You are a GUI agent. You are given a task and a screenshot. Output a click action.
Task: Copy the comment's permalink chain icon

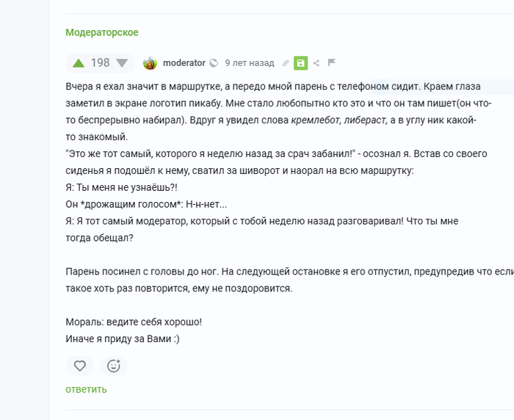click(286, 63)
